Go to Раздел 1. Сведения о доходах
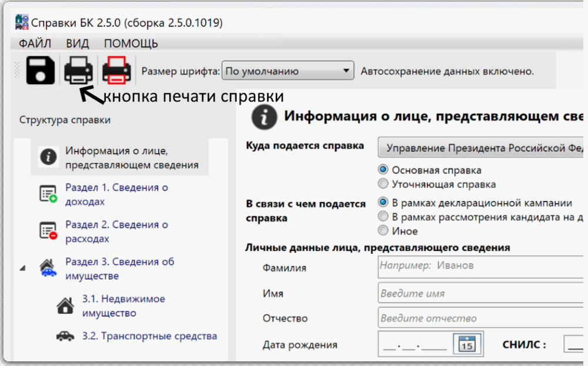This screenshot has width=588, height=366. coord(118,194)
